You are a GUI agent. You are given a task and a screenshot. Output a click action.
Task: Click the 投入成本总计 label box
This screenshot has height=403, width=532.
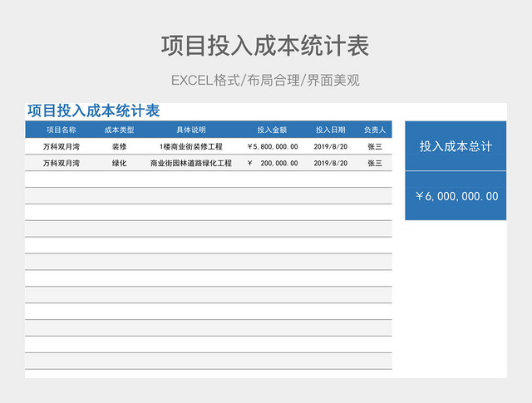click(x=456, y=146)
